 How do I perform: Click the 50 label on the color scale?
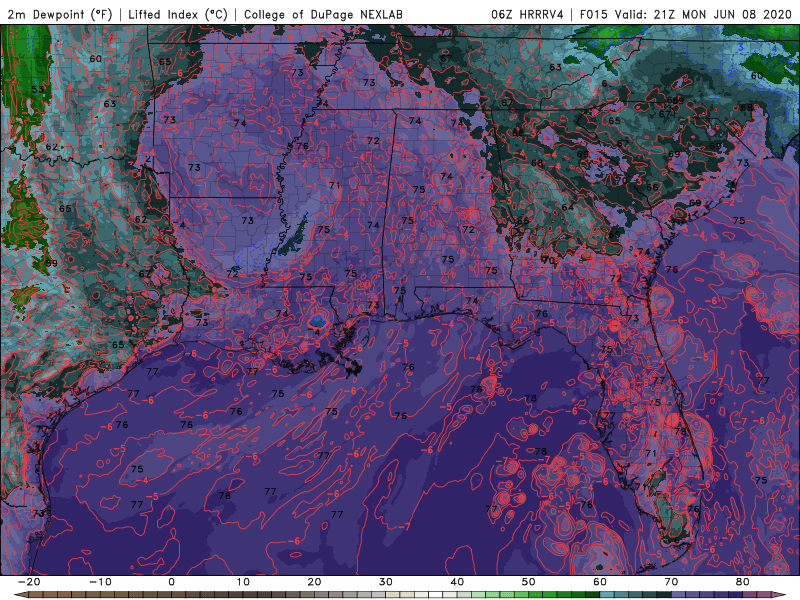(x=529, y=582)
